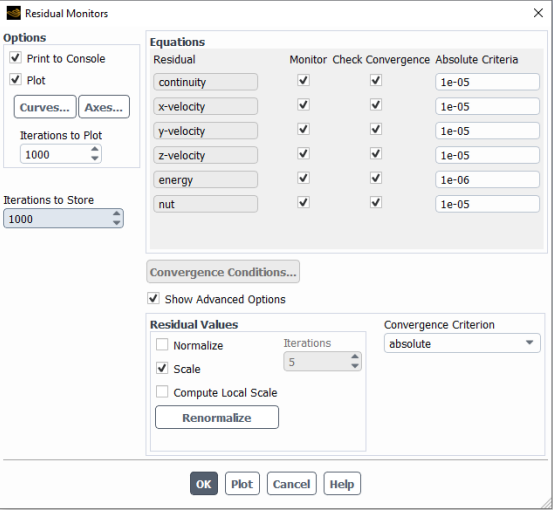The width and height of the screenshot is (553, 510).
Task: Click the dialog resize grip corner
Action: point(547,504)
